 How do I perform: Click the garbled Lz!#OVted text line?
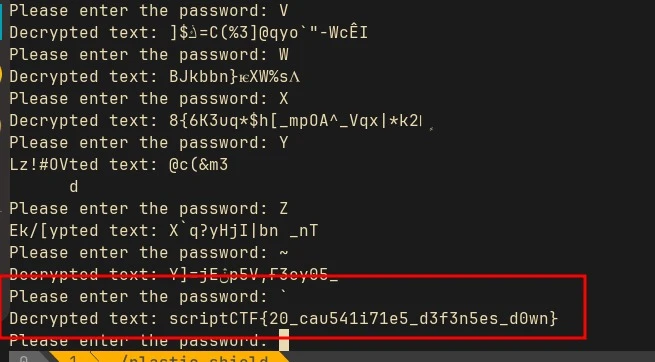coord(119,165)
